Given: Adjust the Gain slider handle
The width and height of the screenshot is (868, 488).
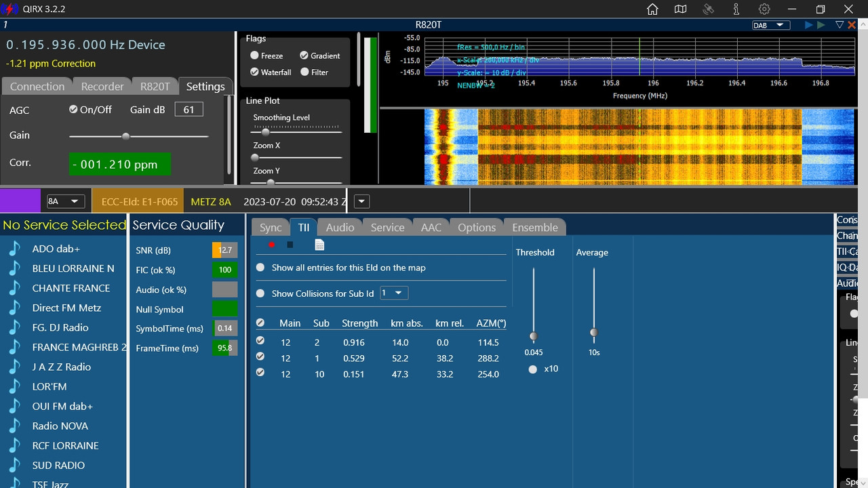Looking at the screenshot, I should point(125,136).
